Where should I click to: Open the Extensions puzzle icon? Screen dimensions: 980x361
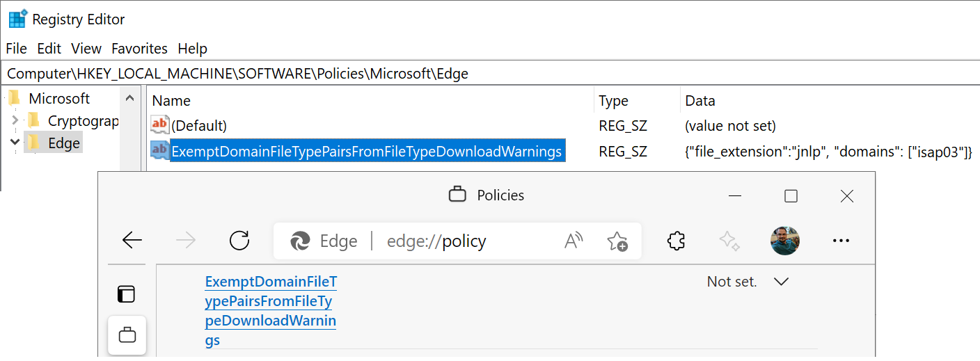pos(676,241)
